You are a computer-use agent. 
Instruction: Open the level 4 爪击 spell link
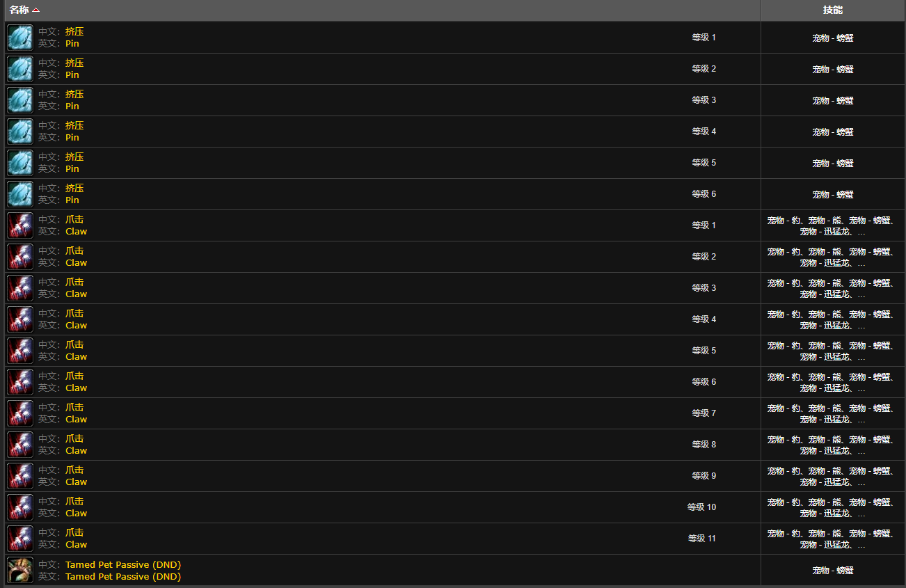point(74,313)
